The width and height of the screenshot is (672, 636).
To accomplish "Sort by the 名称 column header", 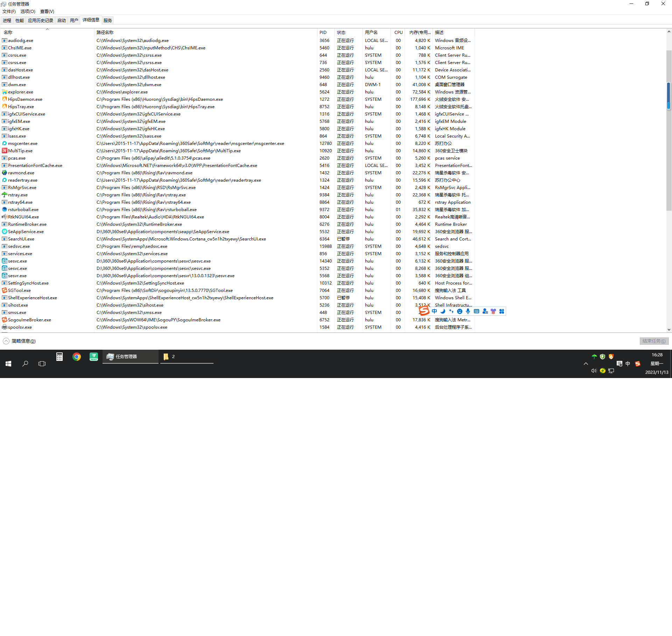I will pos(47,32).
